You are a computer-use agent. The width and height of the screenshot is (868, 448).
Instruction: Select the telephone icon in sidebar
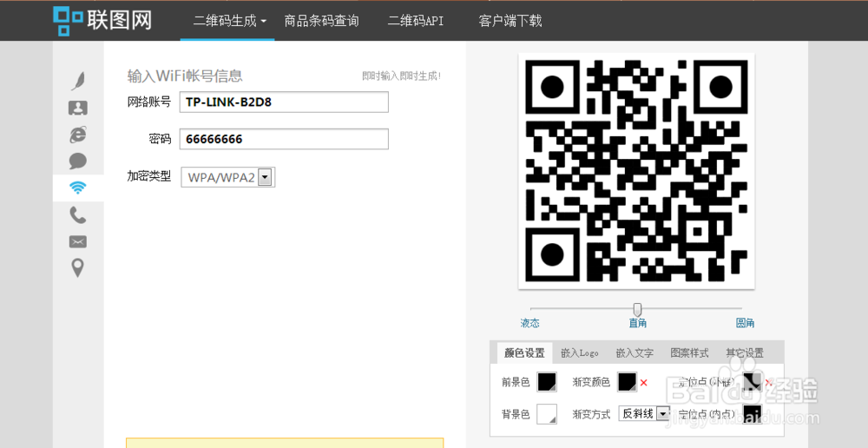tap(78, 214)
